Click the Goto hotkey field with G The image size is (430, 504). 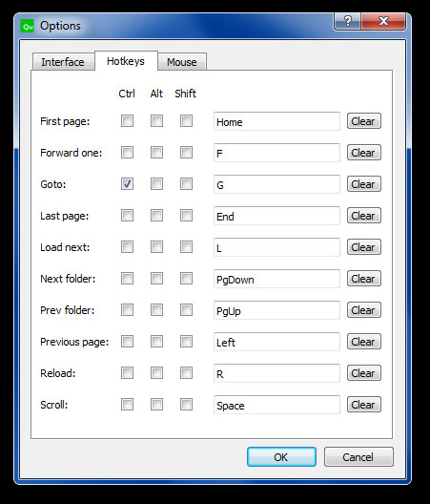(x=276, y=184)
